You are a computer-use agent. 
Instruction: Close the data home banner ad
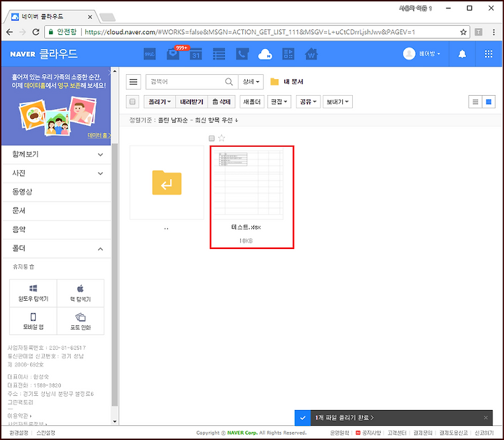[109, 72]
